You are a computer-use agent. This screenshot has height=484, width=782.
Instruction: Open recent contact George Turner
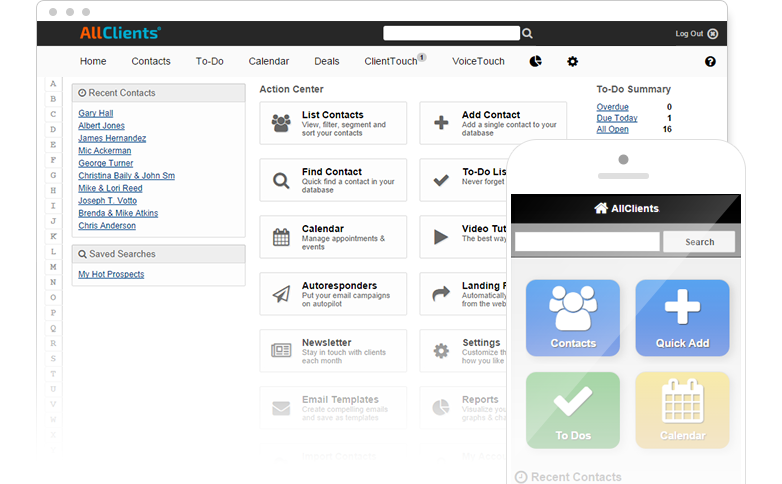(106, 163)
